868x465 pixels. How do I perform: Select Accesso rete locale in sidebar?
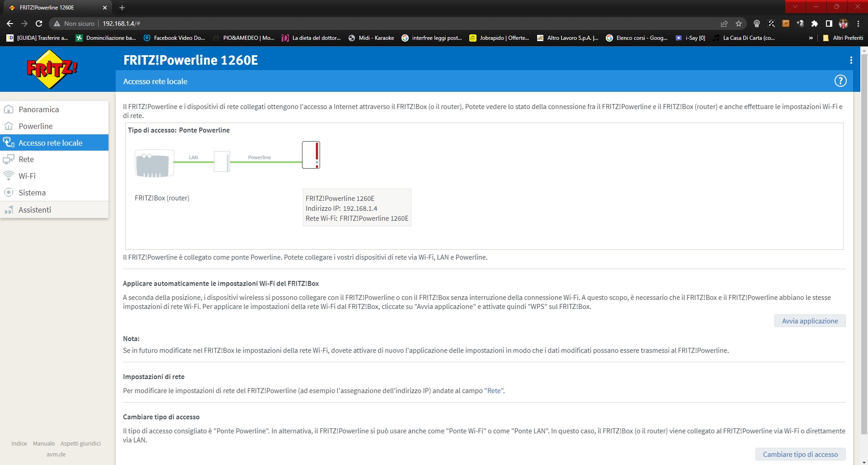pos(54,142)
